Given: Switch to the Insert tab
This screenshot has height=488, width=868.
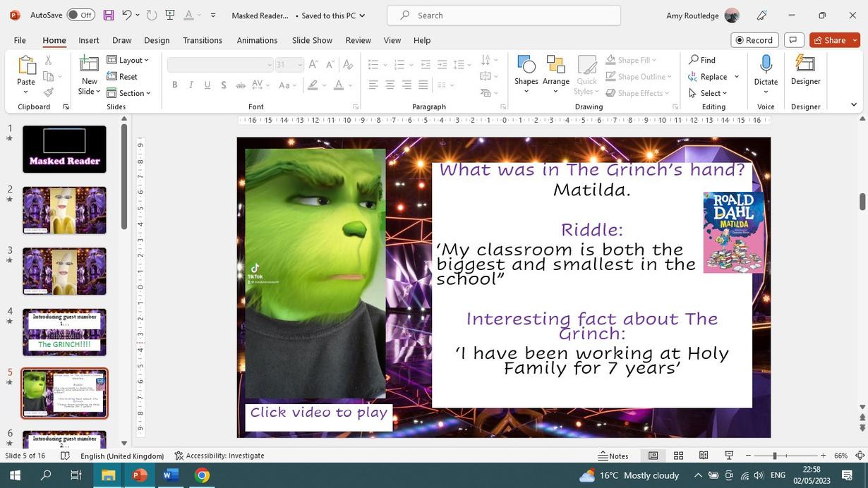Looking at the screenshot, I should click(x=88, y=40).
